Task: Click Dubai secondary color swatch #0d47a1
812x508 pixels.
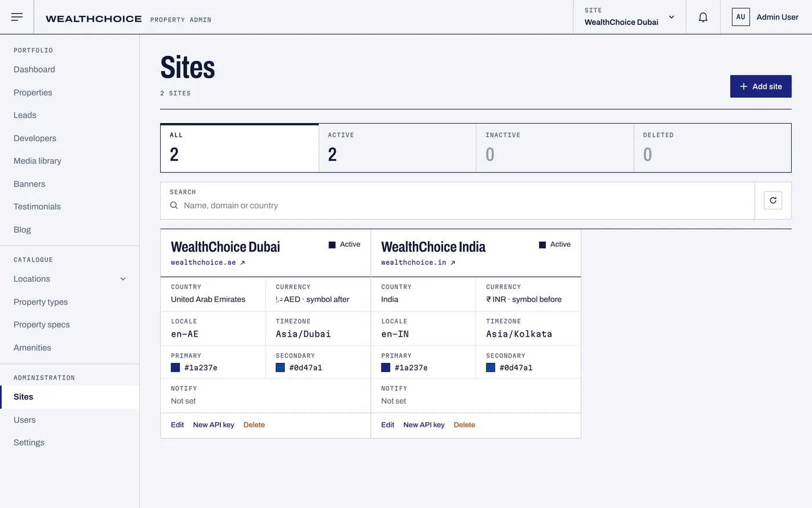Action: 280,368
